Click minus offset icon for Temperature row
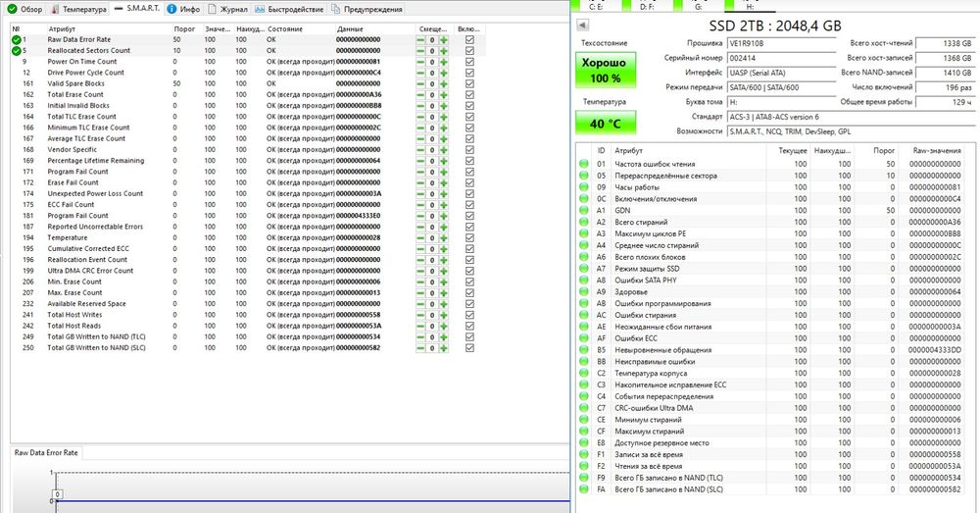980x513 pixels. (x=420, y=237)
